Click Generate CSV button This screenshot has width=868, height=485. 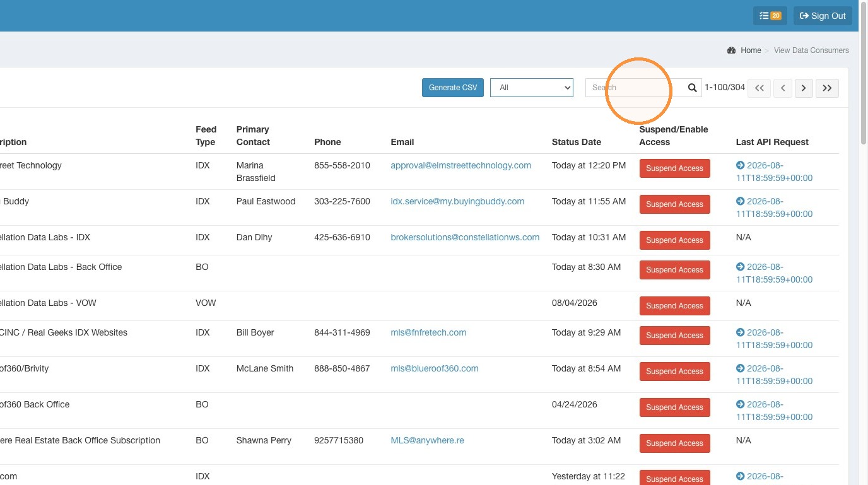[453, 88]
